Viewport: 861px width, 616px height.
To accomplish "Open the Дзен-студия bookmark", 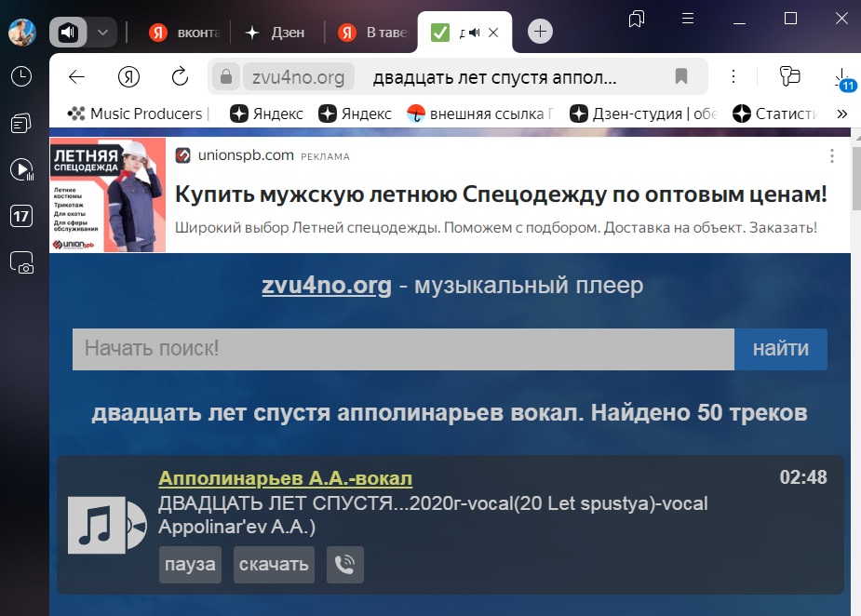I will tap(643, 114).
